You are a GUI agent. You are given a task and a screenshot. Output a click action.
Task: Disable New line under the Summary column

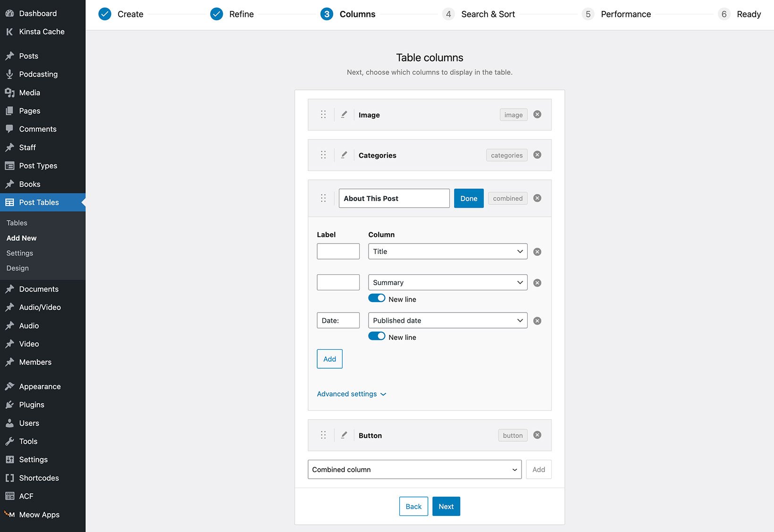pyautogui.click(x=377, y=298)
